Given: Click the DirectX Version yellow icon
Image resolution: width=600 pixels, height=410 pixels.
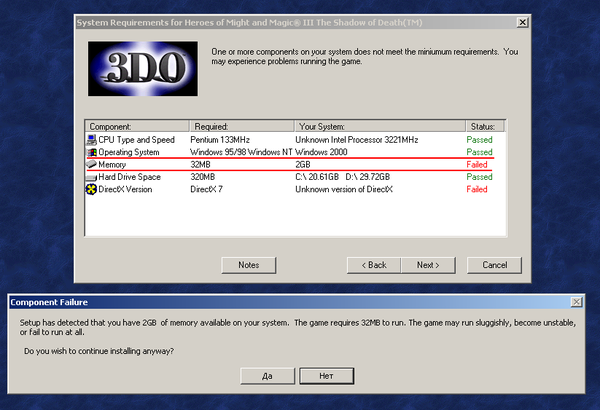Looking at the screenshot, I should [91, 189].
